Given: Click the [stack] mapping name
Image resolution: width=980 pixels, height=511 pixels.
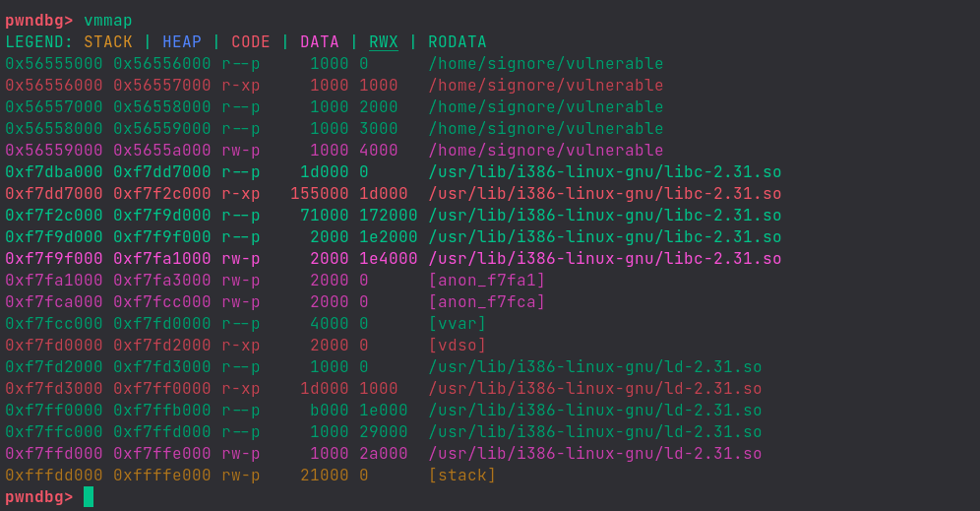Looking at the screenshot, I should point(462,476).
